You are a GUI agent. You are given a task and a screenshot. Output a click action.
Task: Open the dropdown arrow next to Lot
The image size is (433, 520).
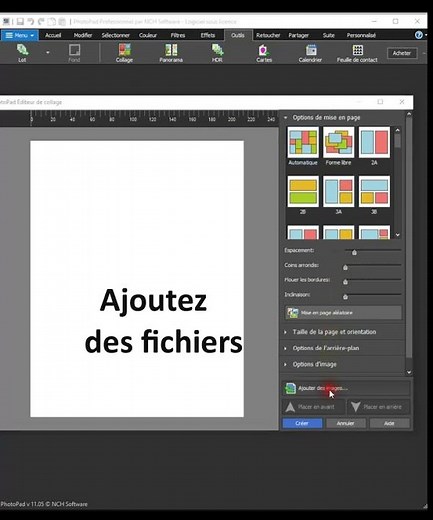click(48, 53)
